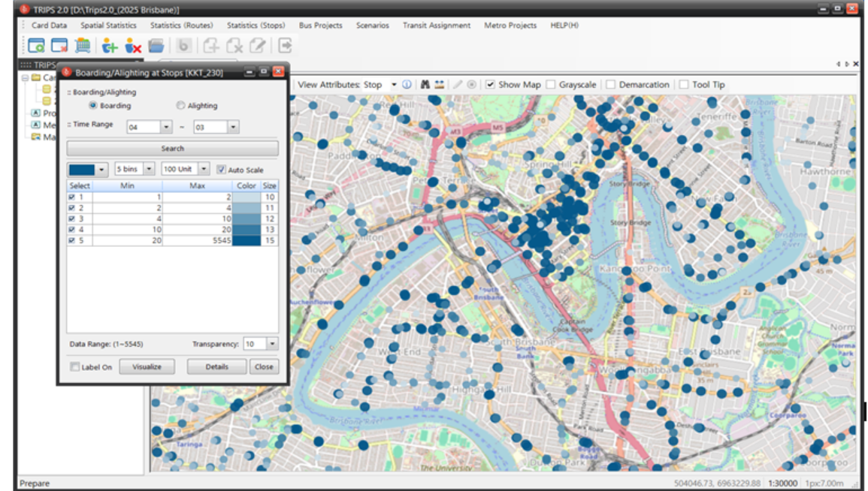The image size is (868, 491).
Task: Click the Max cell showing 5545
Action: pos(197,240)
